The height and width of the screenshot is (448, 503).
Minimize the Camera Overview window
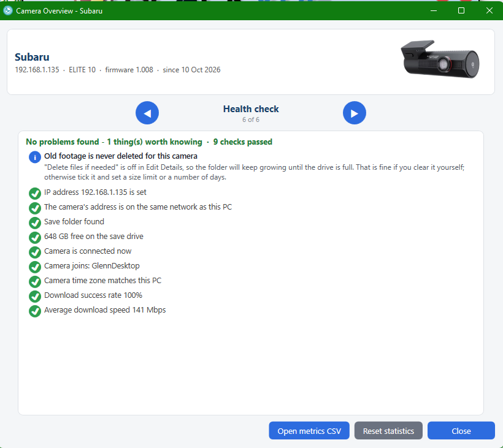tap(434, 10)
